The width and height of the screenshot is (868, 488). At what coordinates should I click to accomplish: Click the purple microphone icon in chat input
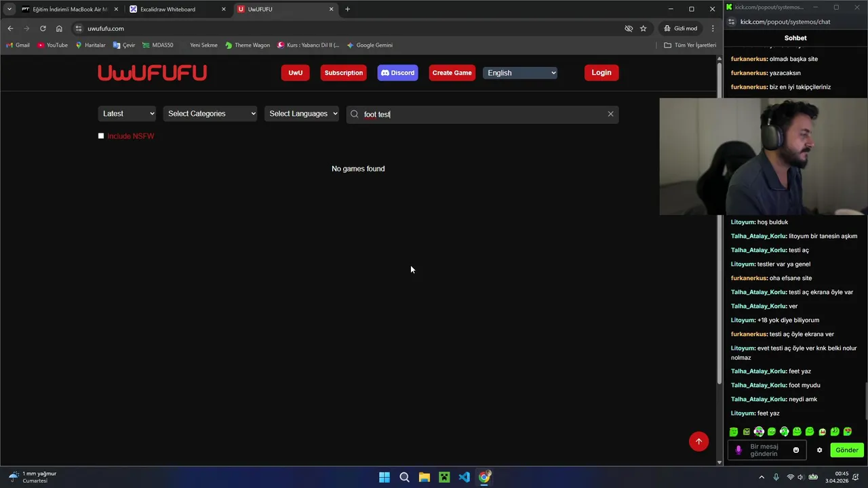pyautogui.click(x=738, y=450)
